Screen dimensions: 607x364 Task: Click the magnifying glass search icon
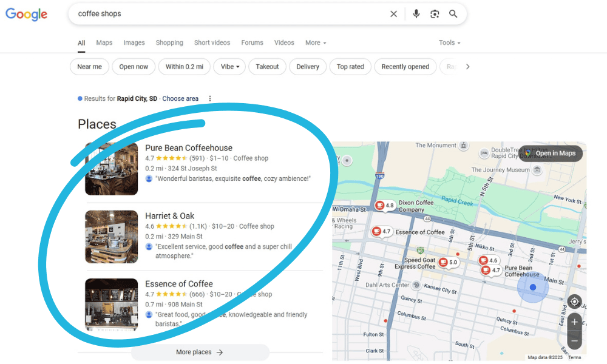tap(453, 14)
